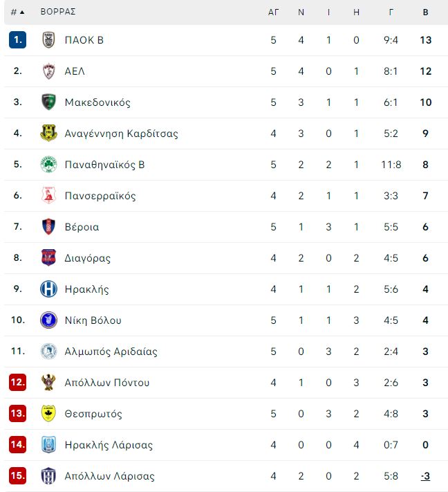448x492 pixels.
Task: Click the Απόλλων Πόντου eagle crest
Action: [48, 382]
